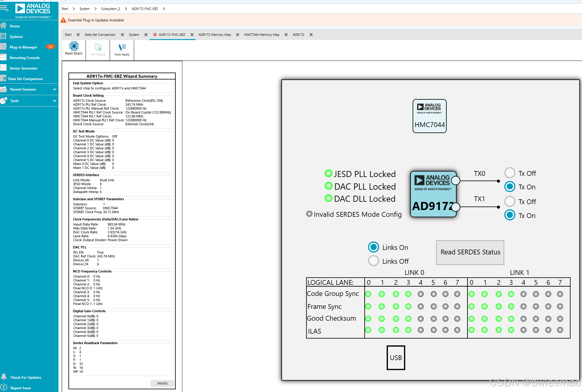Open Plug-in Manager from the sidebar

tap(23, 47)
